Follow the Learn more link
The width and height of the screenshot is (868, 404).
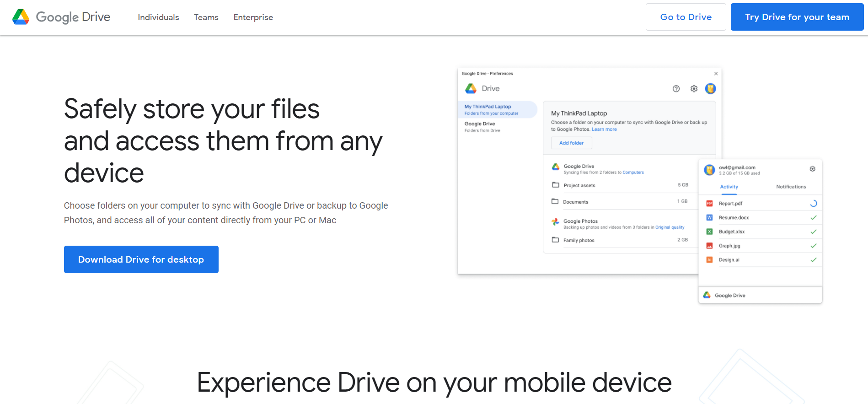pyautogui.click(x=604, y=129)
